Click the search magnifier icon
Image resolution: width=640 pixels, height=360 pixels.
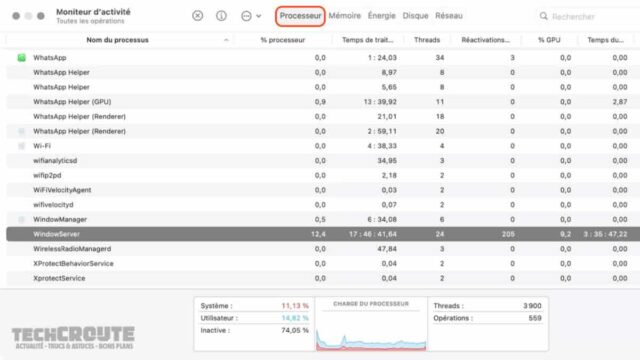(x=543, y=16)
